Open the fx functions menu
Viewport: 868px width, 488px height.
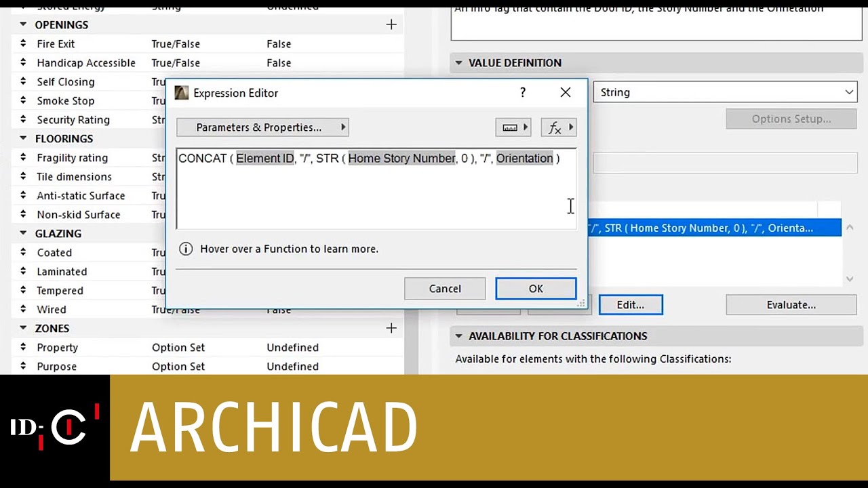coord(559,127)
